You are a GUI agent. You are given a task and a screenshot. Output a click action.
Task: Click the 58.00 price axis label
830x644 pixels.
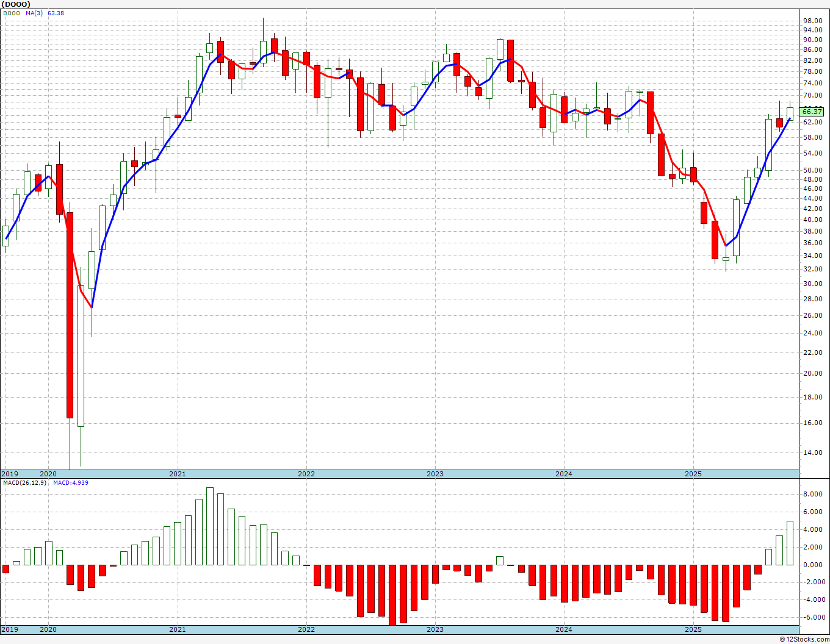(x=812, y=137)
